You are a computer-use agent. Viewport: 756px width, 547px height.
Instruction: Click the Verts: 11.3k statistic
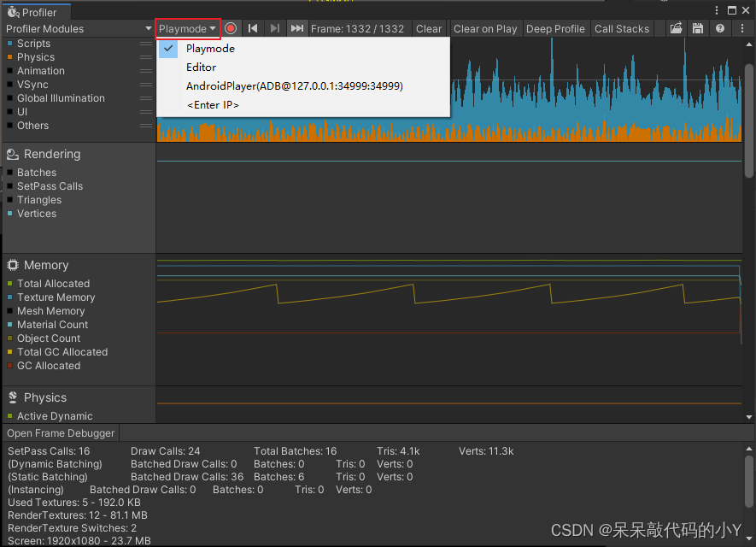coord(486,451)
